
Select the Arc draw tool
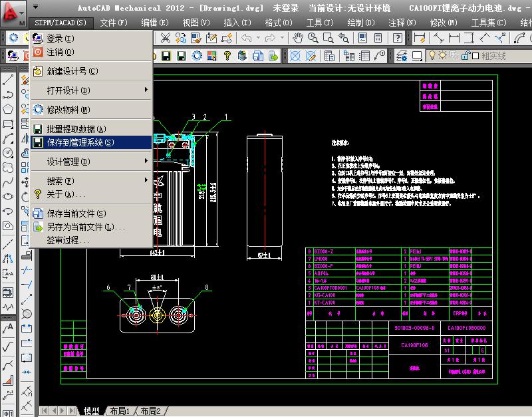8,138
